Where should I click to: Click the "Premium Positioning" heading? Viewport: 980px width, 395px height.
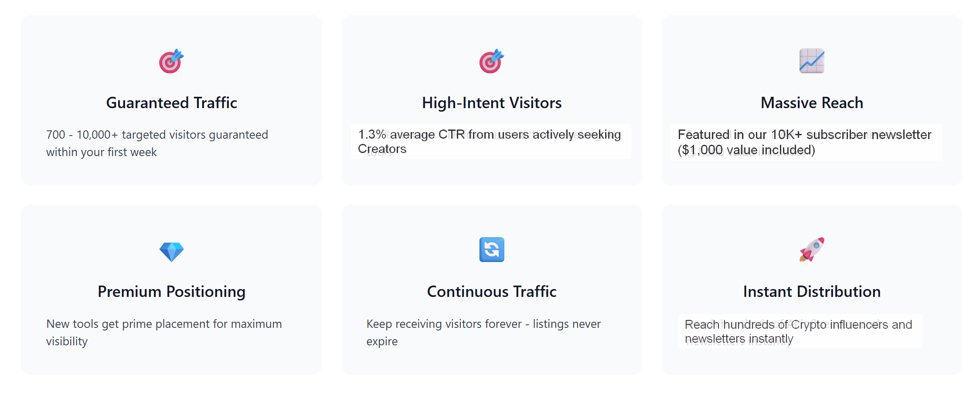click(171, 292)
